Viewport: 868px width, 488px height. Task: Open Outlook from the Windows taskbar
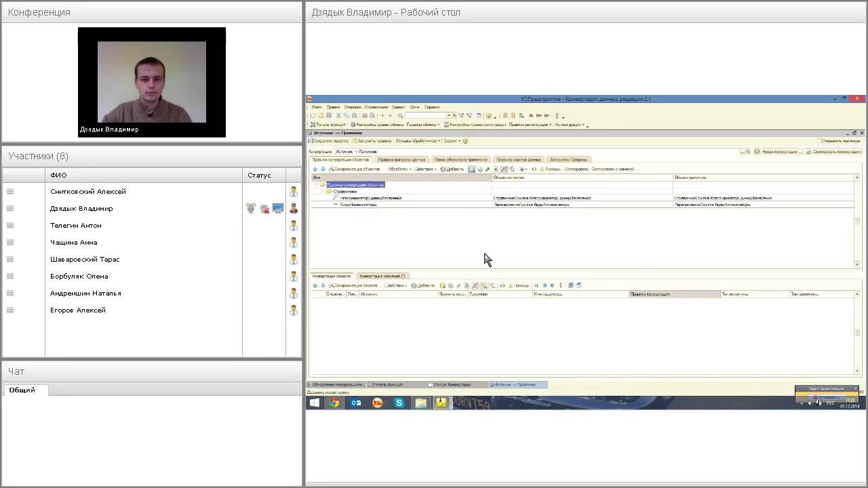coord(356,403)
